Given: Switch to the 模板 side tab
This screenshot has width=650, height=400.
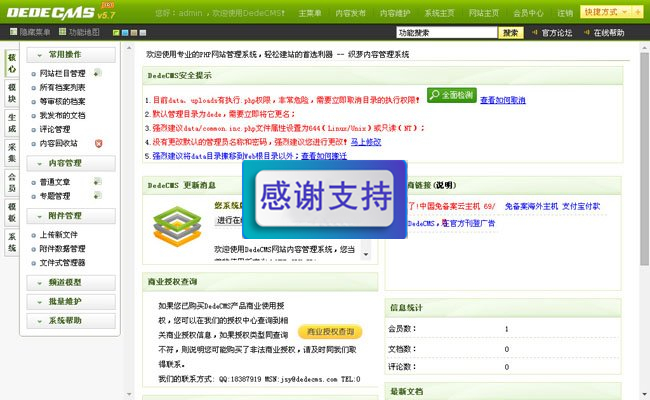Looking at the screenshot, I should pos(12,212).
